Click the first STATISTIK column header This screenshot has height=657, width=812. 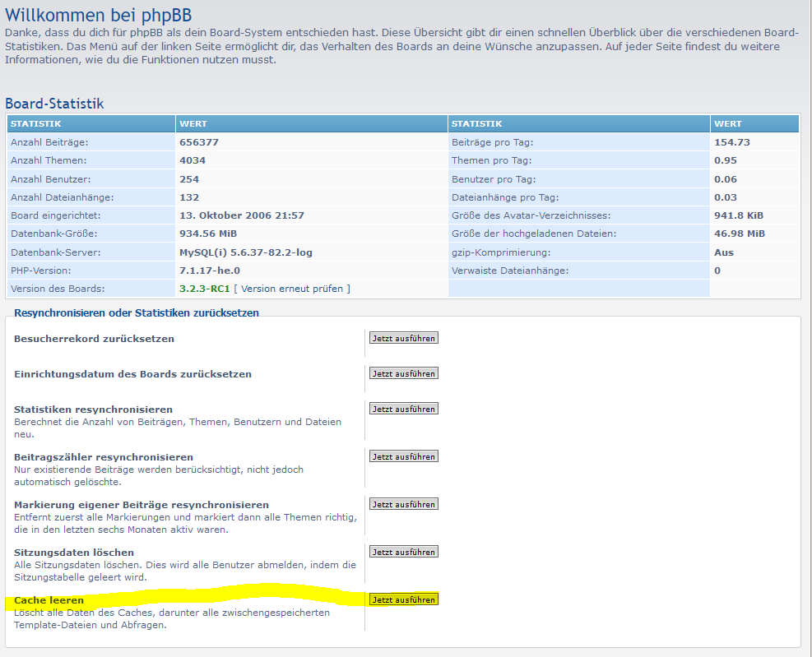[x=35, y=124]
